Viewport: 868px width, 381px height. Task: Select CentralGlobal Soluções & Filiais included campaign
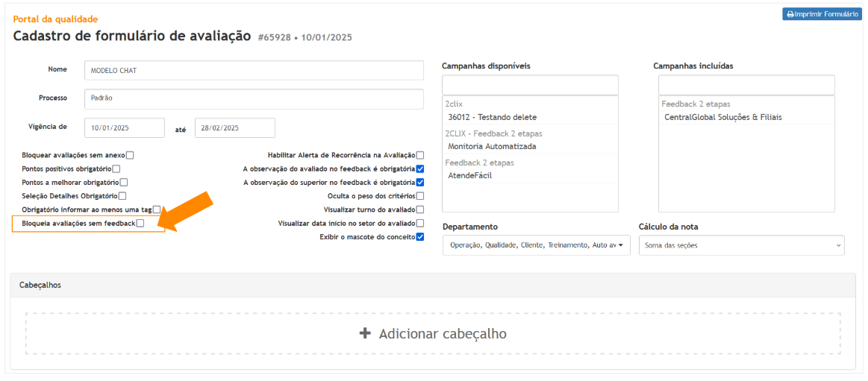point(722,117)
